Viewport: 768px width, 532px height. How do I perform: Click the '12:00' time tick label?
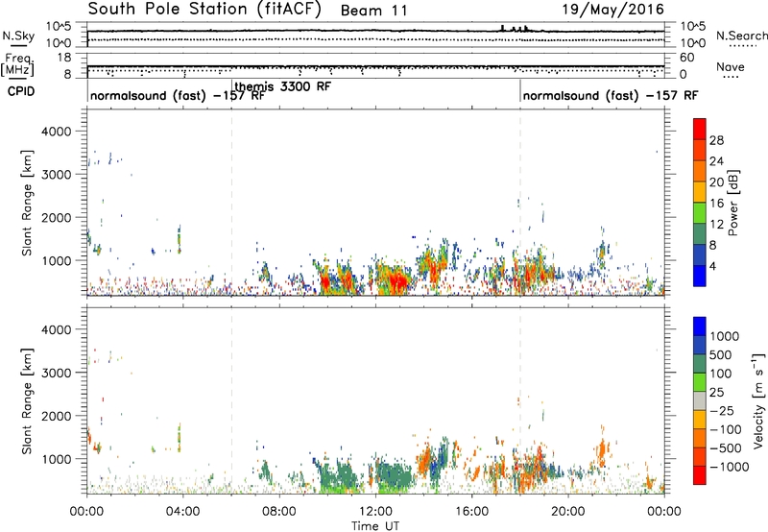pyautogui.click(x=375, y=512)
